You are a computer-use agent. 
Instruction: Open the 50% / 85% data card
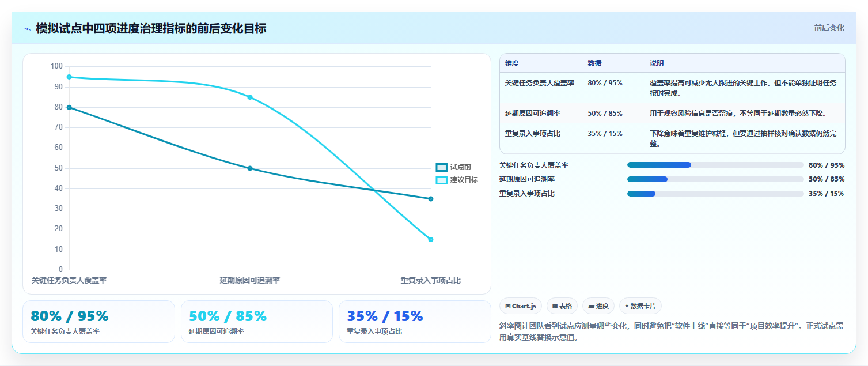257,322
